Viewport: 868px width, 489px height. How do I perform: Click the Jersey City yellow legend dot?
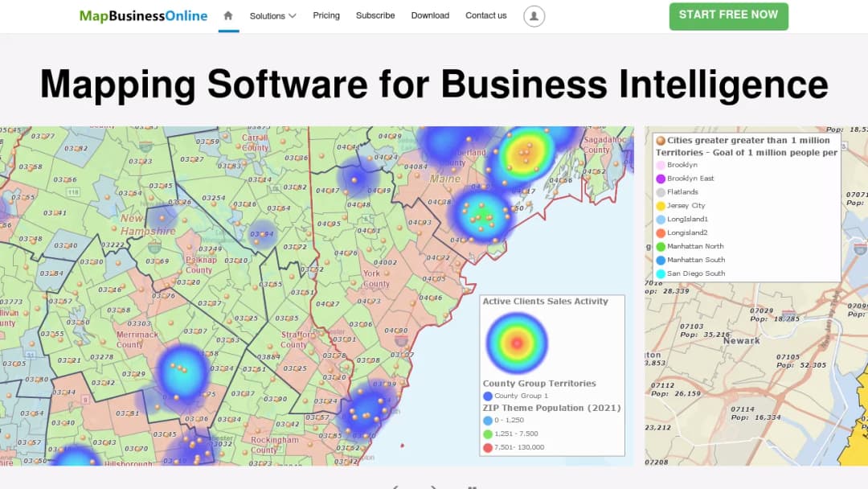click(x=661, y=206)
